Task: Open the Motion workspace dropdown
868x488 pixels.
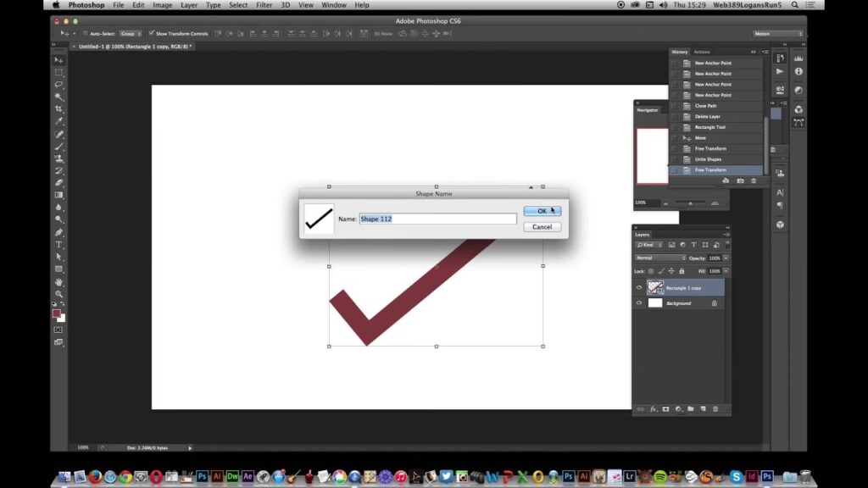Action: (x=777, y=34)
